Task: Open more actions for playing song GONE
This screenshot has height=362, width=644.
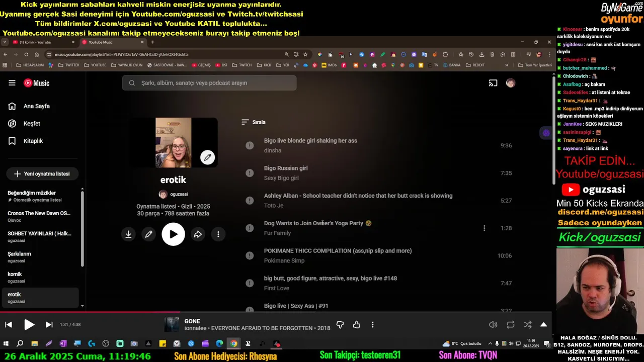Action: pyautogui.click(x=373, y=325)
